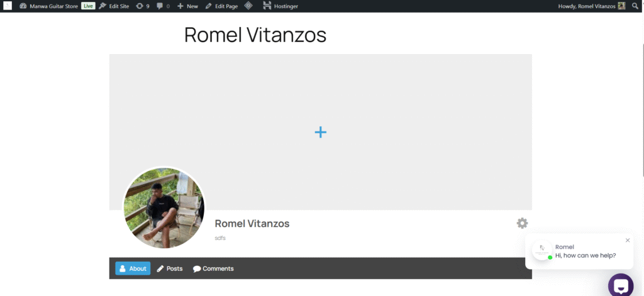The width and height of the screenshot is (644, 296).
Task: Click Edit Page in the admin bar
Action: click(221, 6)
